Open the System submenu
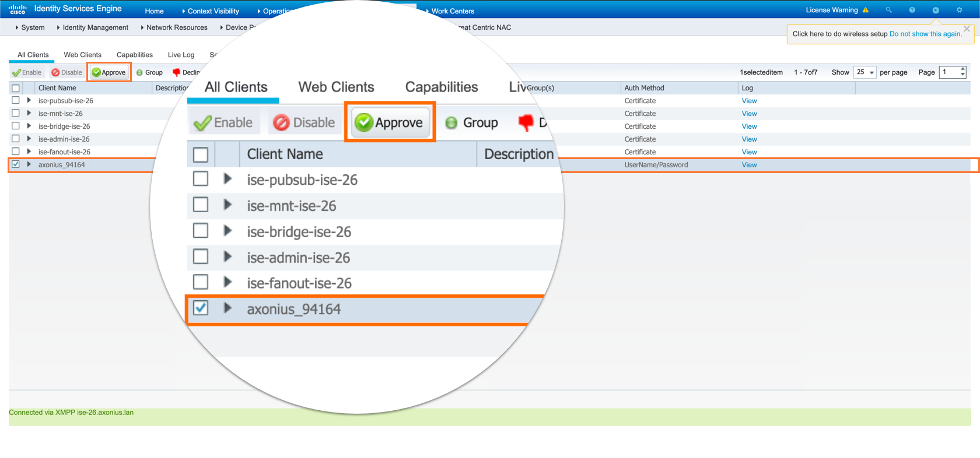Image resolution: width=980 pixels, height=458 pixels. (30, 27)
